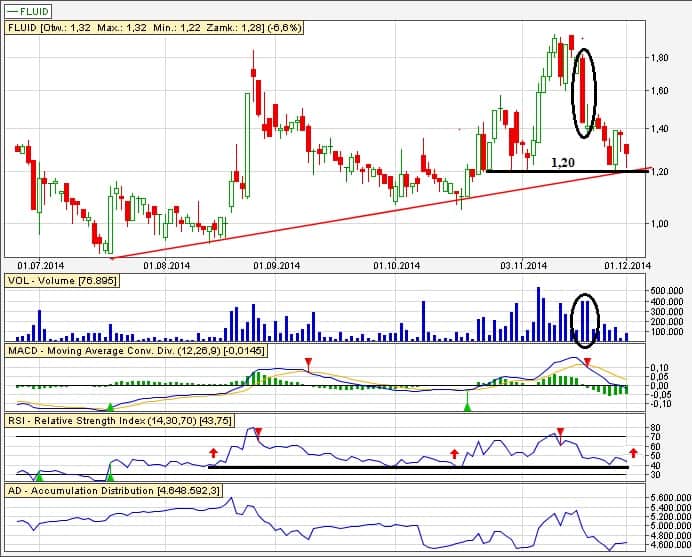
Task: Select the leftmost red up arrow in RSI panel
Action: (x=213, y=453)
